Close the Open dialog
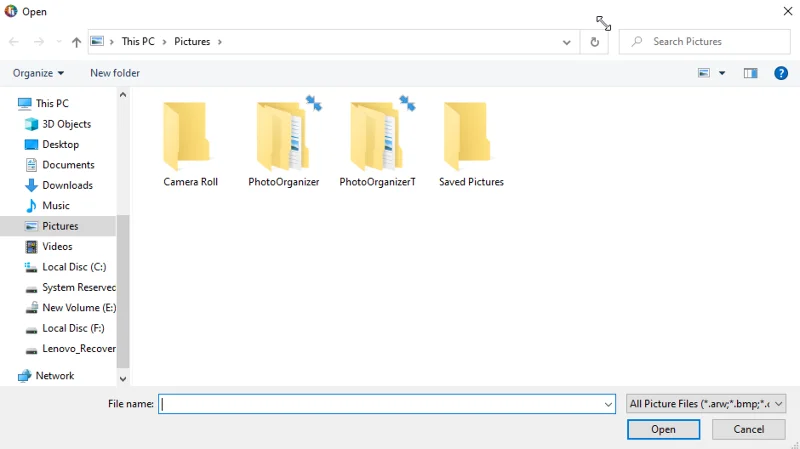 [x=787, y=11]
